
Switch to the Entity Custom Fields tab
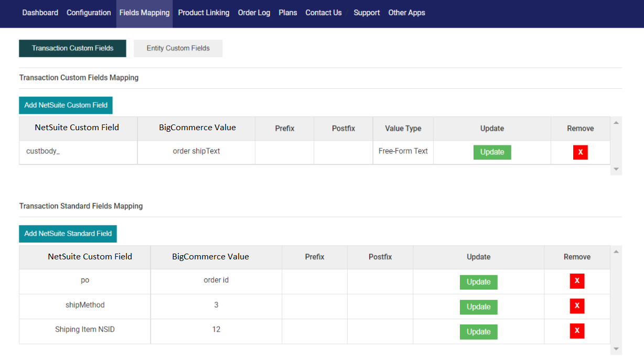pyautogui.click(x=178, y=48)
